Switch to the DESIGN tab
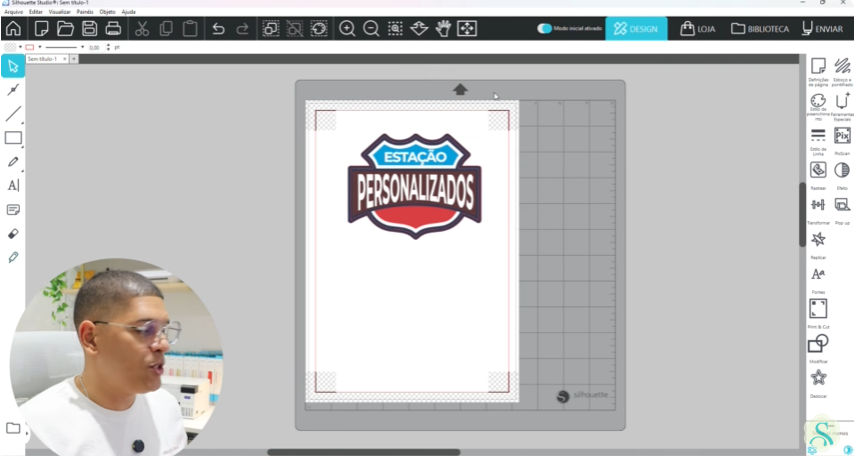This screenshot has width=855, height=456. point(636,28)
